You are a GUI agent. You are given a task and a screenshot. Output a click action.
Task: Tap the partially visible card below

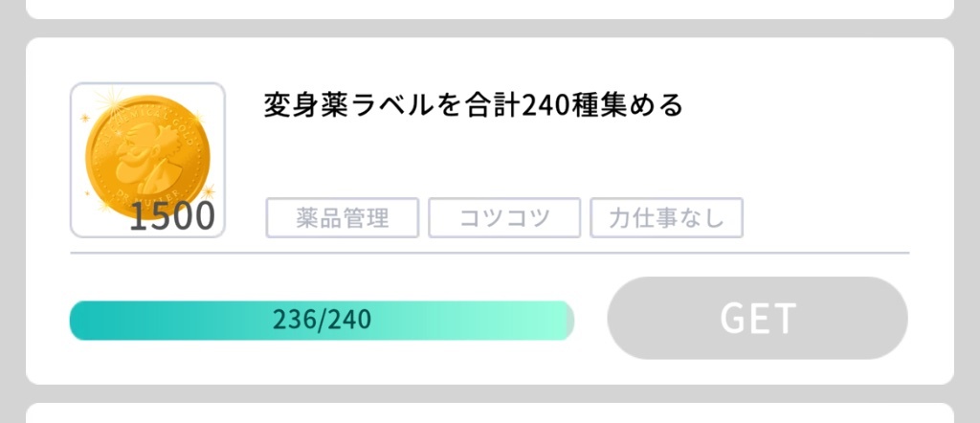tap(490, 413)
